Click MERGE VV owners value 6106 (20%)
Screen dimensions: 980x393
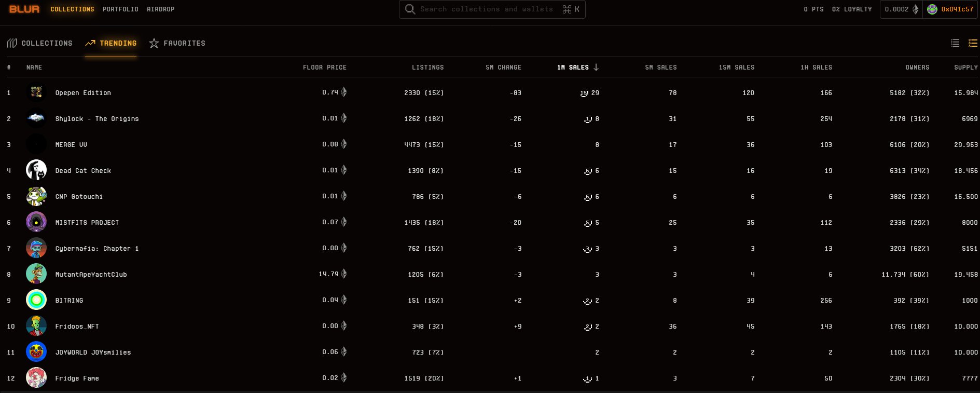(x=909, y=145)
